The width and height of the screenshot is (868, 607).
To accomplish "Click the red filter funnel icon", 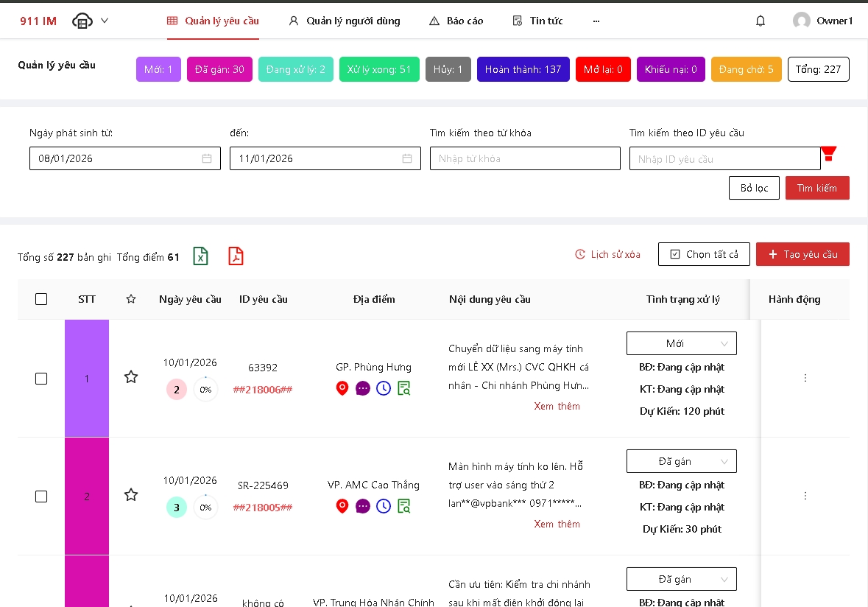I will (829, 153).
